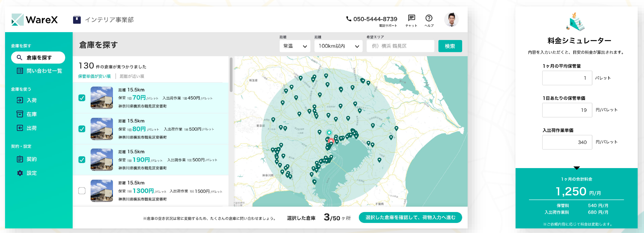The width and height of the screenshot is (644, 233).
Task: Click the 設定 settings gear icon
Action: (x=20, y=173)
